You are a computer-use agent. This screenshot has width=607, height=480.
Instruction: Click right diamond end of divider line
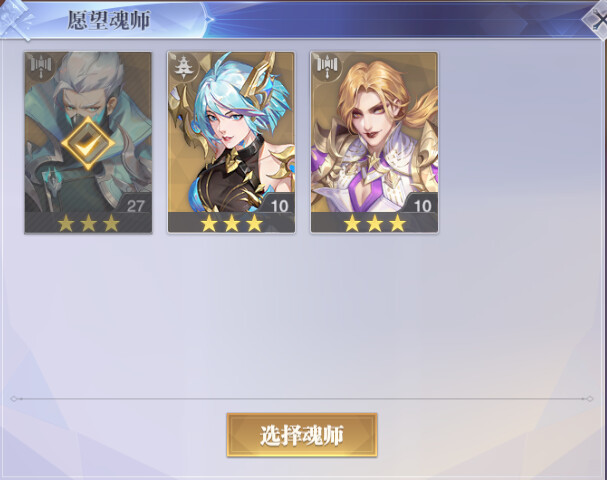tap(589, 398)
